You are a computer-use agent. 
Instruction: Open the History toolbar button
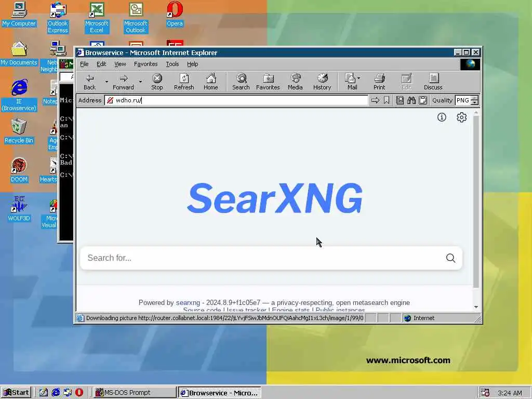pos(322,82)
